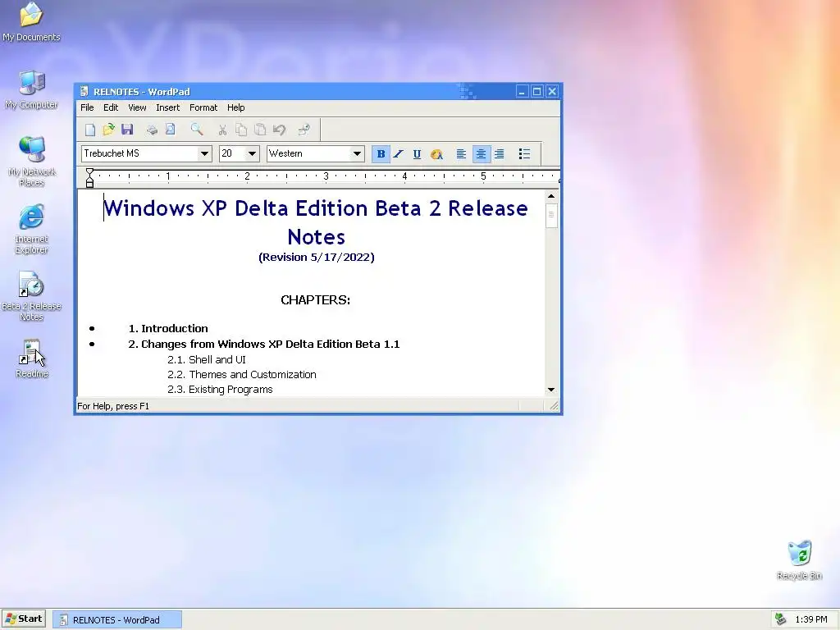Screen dimensions: 840x630
Task: Select the Recycle Bin icon
Action: [x=799, y=559]
